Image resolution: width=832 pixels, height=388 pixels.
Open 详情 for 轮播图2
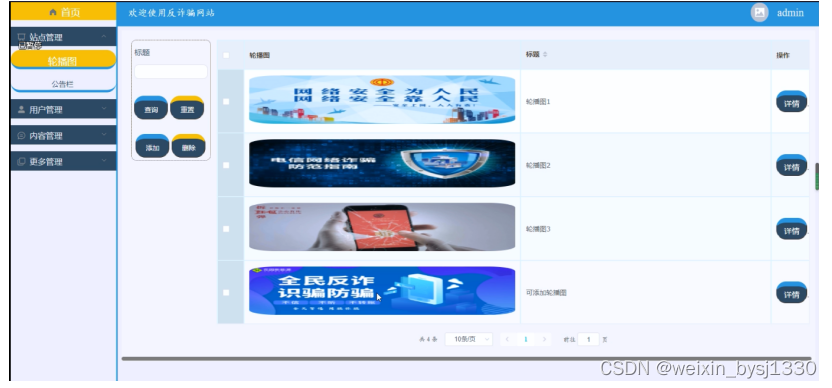coord(792,166)
